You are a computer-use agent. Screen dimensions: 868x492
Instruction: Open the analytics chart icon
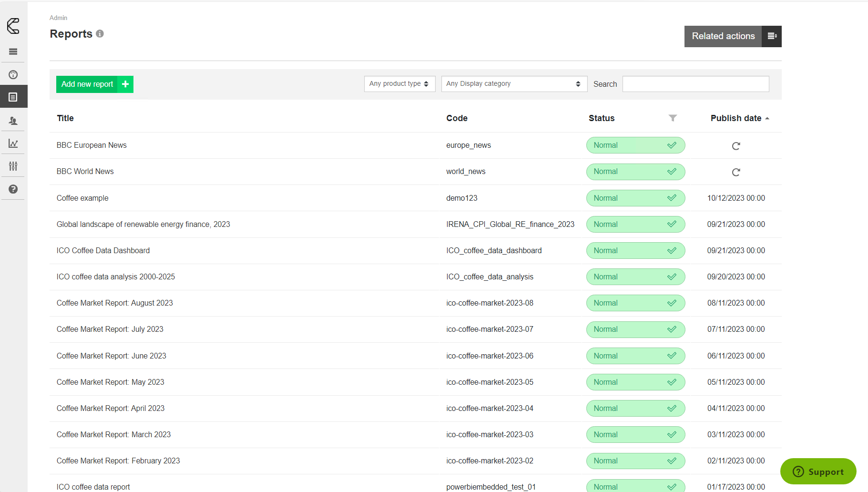[x=13, y=143]
